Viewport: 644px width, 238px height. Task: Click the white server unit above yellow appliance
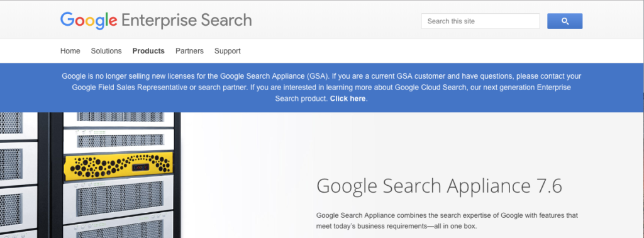(x=118, y=140)
